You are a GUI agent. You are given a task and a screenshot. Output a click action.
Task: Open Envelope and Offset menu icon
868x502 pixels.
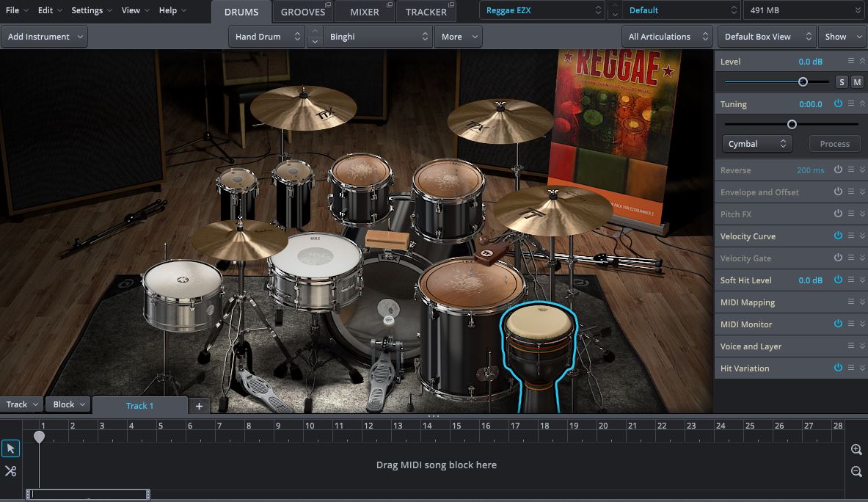pyautogui.click(x=851, y=192)
